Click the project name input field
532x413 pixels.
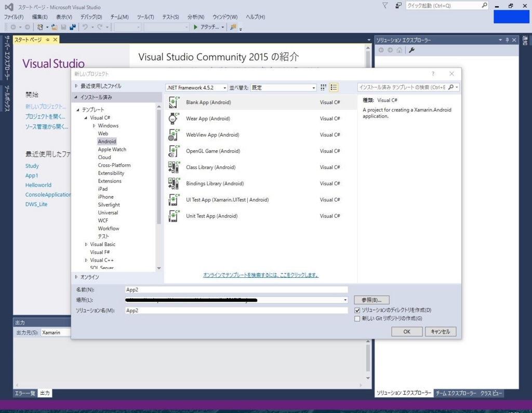point(236,290)
